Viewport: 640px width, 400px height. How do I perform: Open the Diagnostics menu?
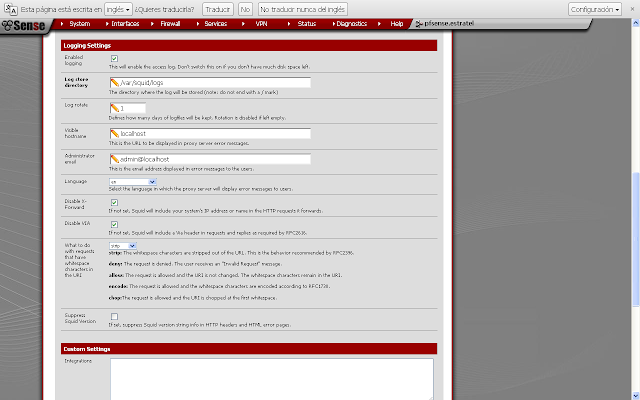(x=351, y=24)
